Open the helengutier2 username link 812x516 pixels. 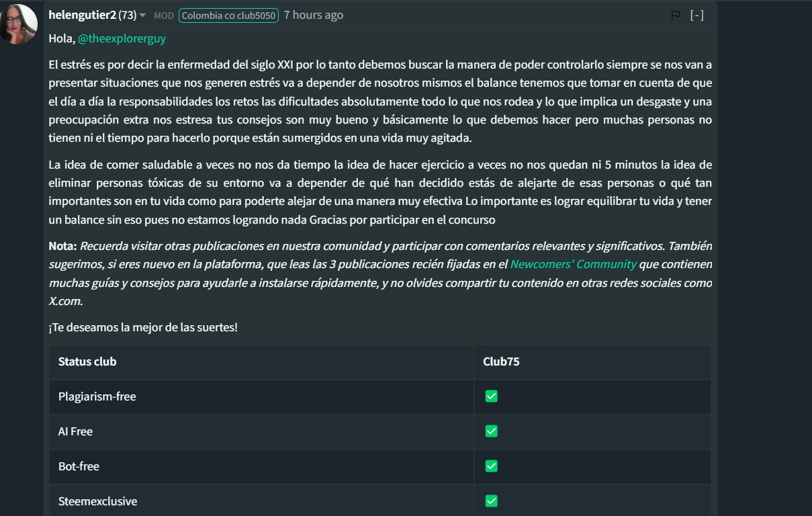click(x=83, y=15)
